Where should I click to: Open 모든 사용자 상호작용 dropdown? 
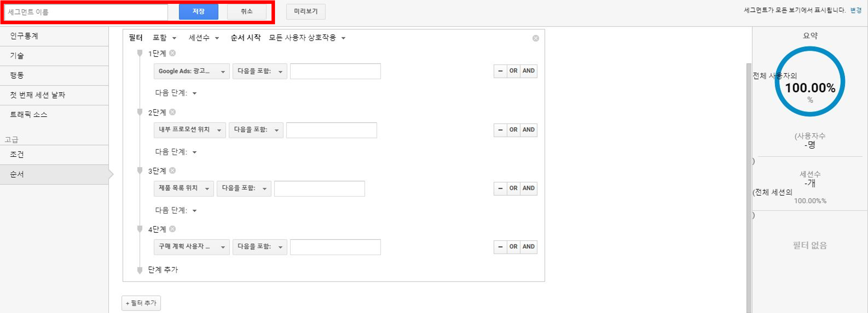click(x=307, y=38)
